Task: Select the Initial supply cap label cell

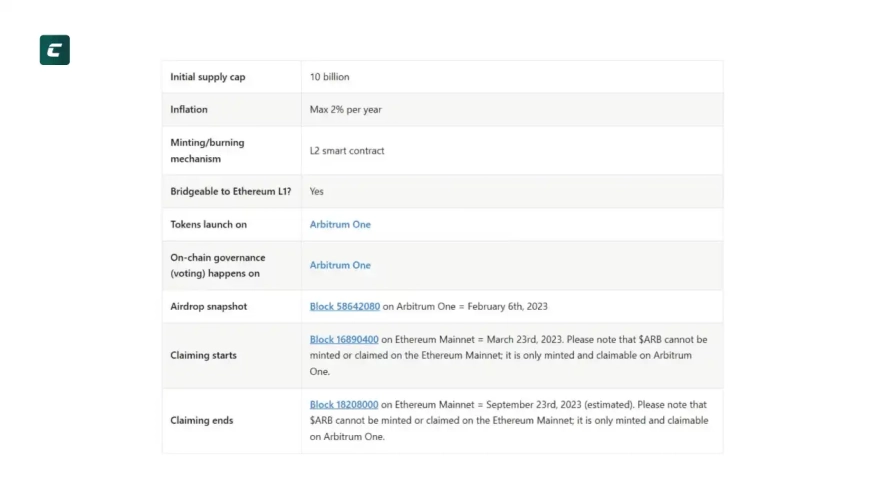Action: coord(207,77)
